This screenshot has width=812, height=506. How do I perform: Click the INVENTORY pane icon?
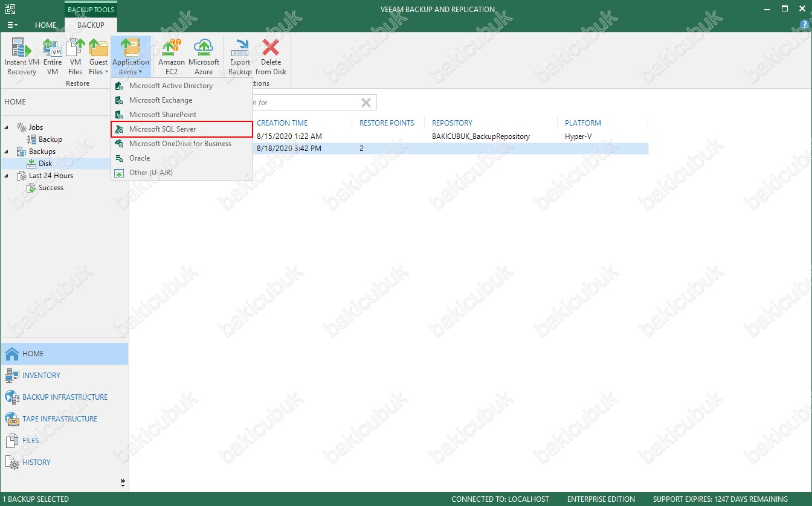tap(12, 376)
